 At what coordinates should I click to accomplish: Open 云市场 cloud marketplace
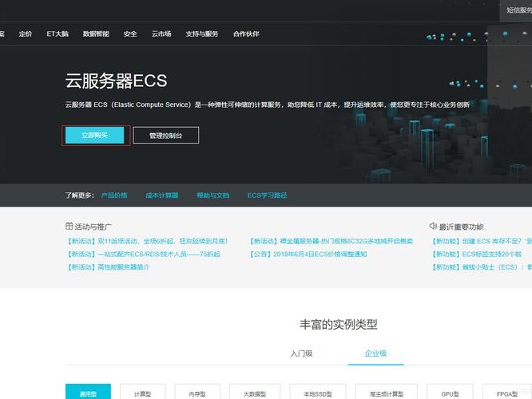tap(161, 34)
